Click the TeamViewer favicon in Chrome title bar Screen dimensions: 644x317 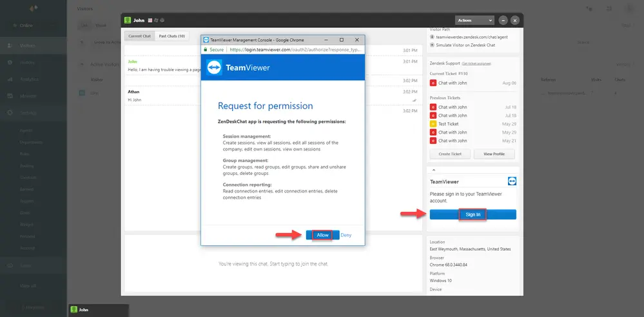pos(206,40)
